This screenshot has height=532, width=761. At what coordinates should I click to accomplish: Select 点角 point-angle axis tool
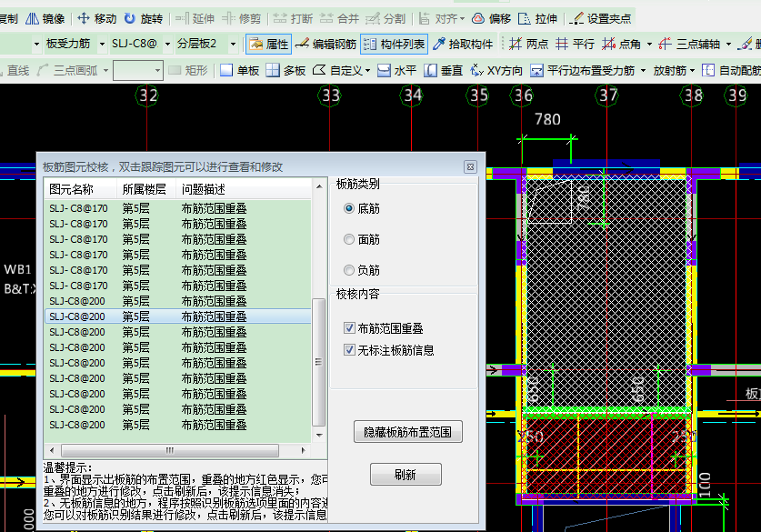[621, 45]
